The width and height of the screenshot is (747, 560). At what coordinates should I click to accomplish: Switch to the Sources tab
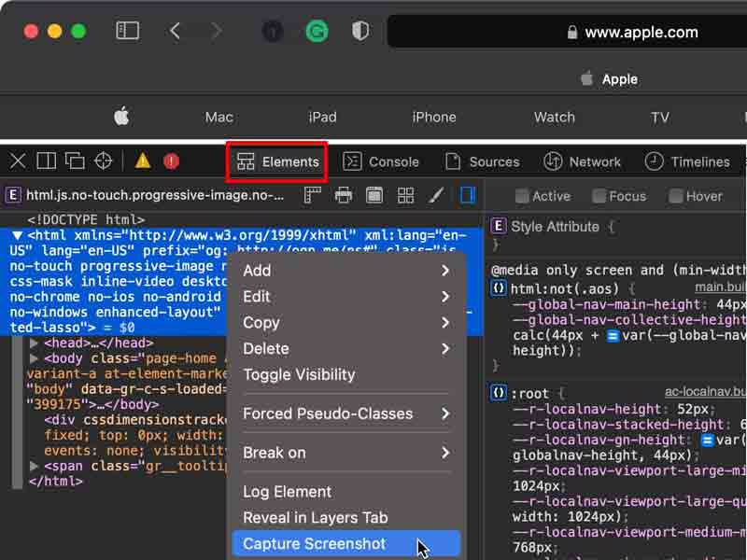pyautogui.click(x=482, y=161)
